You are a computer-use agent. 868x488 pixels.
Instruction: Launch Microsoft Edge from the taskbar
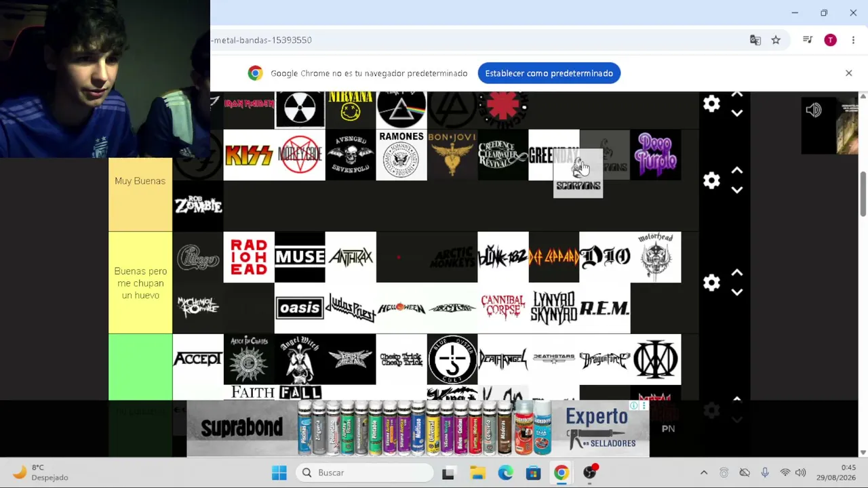tap(505, 472)
